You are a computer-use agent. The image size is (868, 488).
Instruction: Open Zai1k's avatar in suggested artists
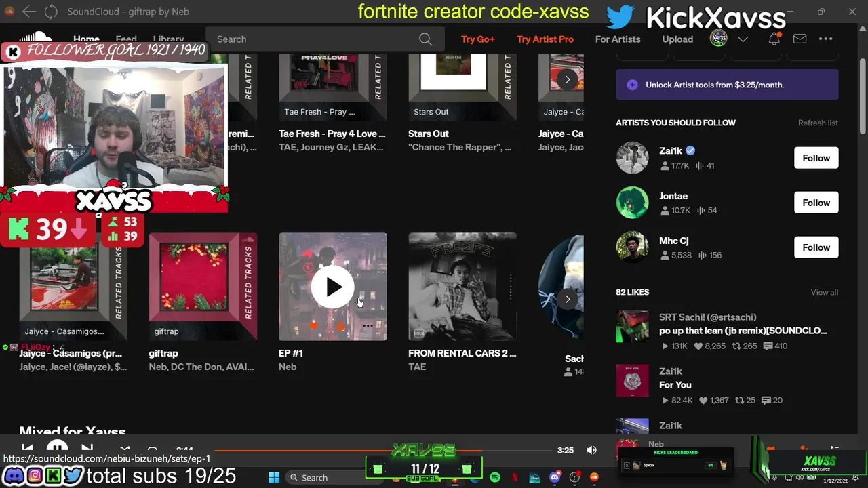[x=632, y=158]
